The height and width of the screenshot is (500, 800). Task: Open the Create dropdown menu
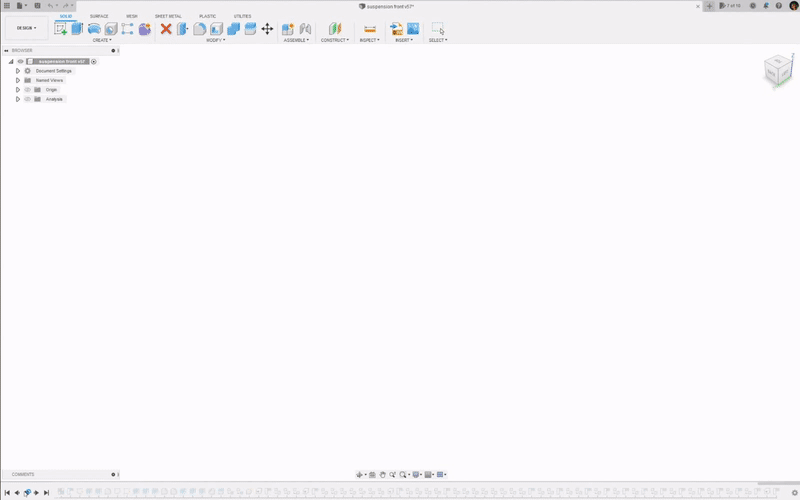click(102, 40)
